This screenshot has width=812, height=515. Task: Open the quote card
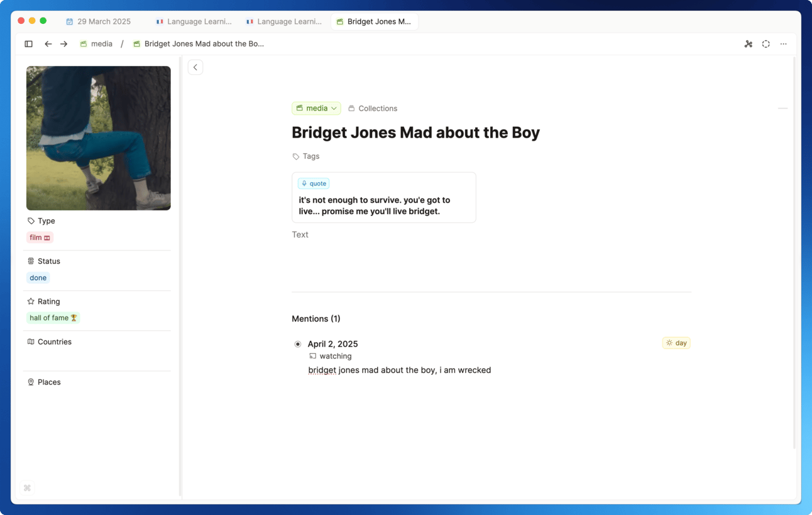384,197
